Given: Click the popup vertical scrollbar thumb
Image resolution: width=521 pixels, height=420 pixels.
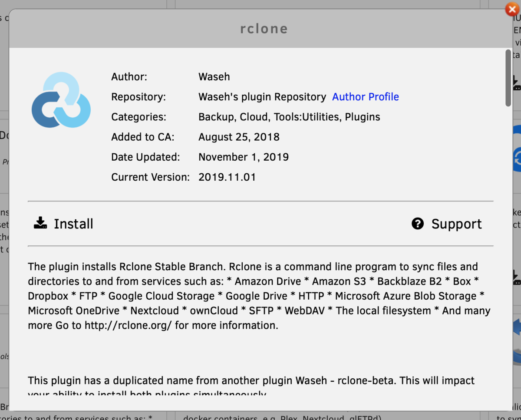Looking at the screenshot, I should click(508, 78).
